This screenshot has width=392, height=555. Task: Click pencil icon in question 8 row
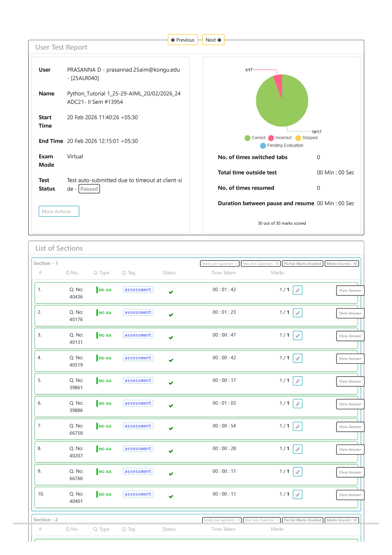297,449
